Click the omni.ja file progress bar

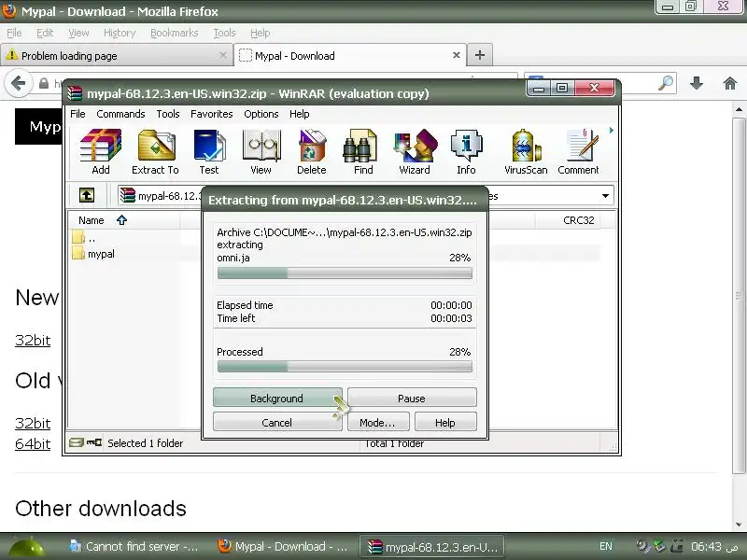pos(345,273)
